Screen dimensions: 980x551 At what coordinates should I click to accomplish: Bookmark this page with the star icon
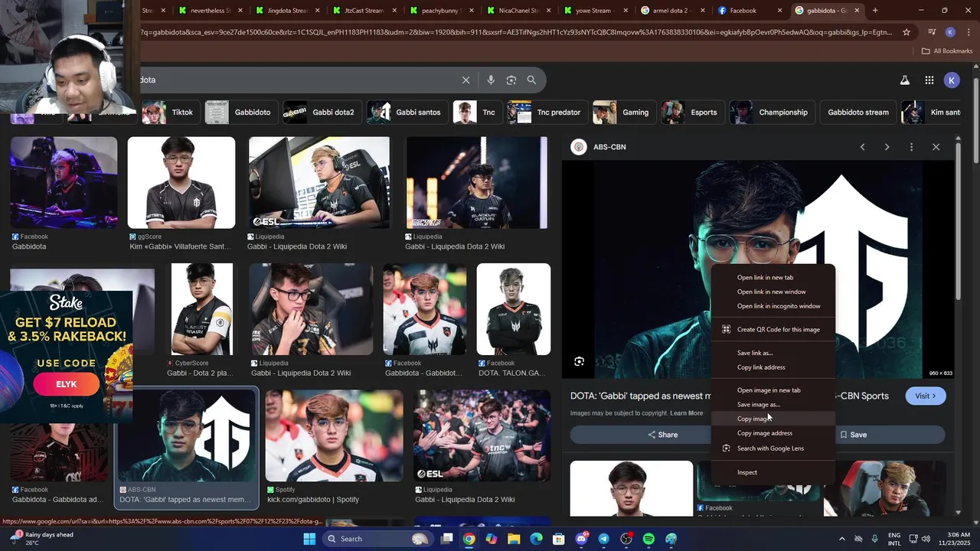(906, 32)
